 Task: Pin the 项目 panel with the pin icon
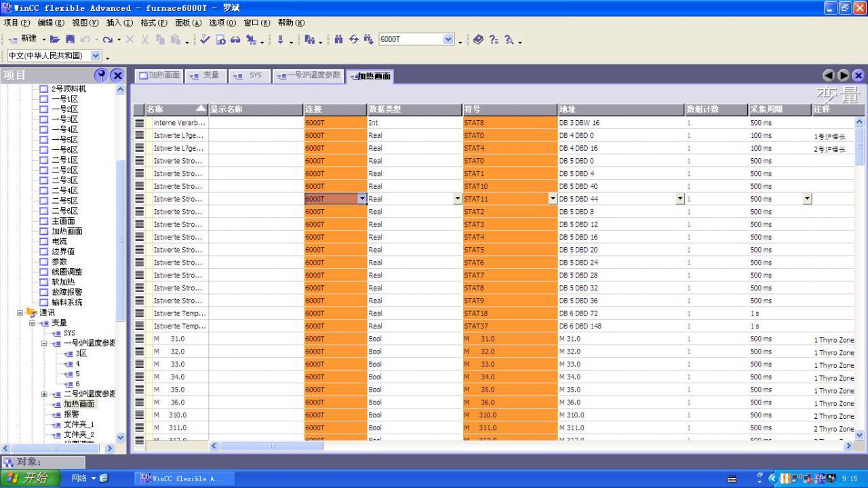[x=101, y=75]
